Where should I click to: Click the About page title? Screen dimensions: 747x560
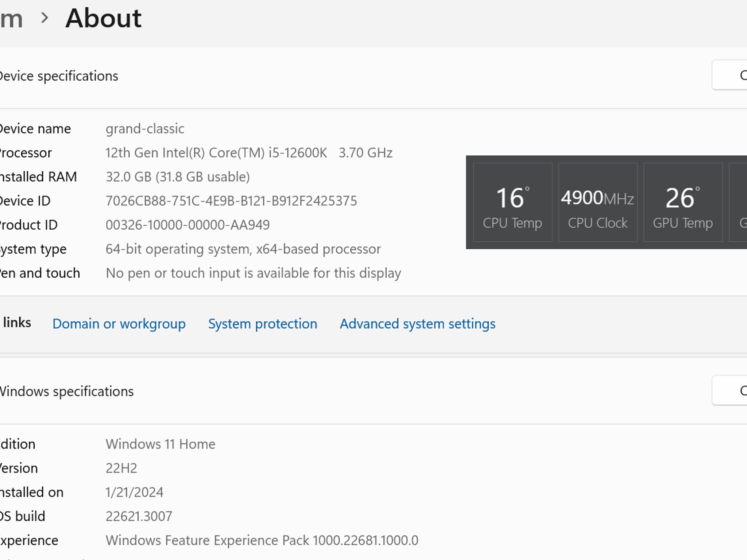pos(104,18)
